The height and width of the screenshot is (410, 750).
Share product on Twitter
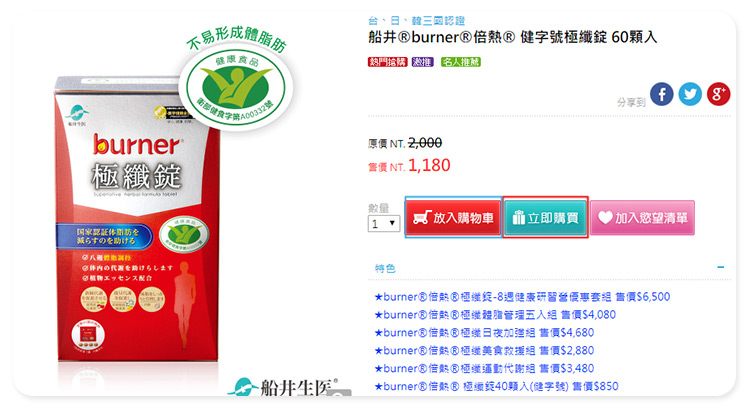click(690, 94)
